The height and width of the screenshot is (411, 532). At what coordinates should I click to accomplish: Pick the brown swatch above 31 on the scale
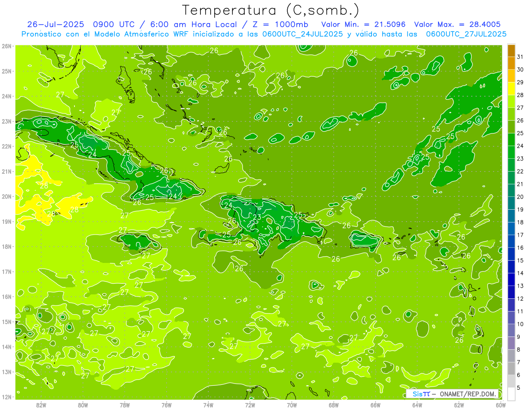click(x=511, y=51)
